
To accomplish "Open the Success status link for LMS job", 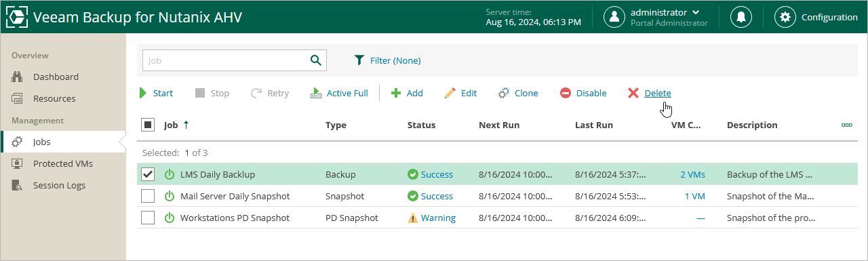I will 437,174.
